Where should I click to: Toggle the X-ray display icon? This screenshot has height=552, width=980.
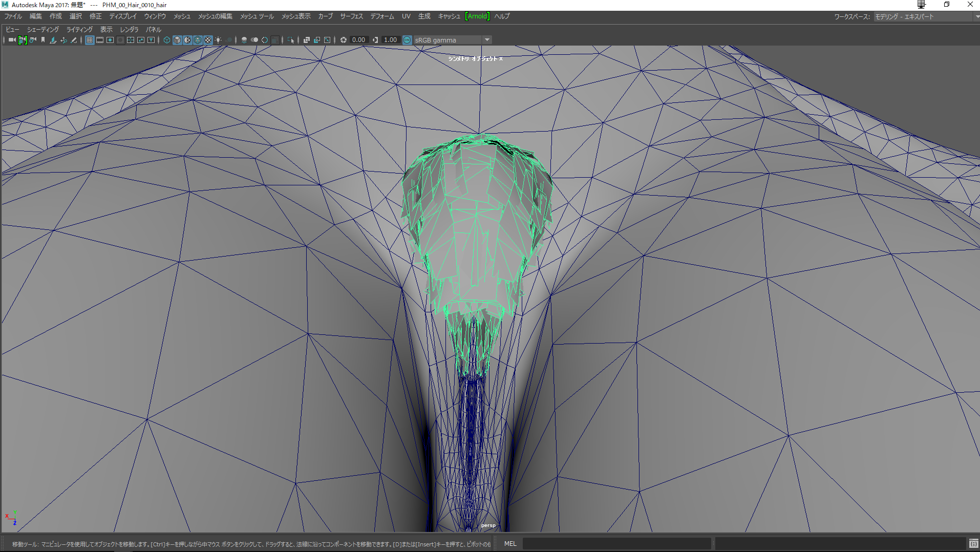pyautogui.click(x=307, y=40)
